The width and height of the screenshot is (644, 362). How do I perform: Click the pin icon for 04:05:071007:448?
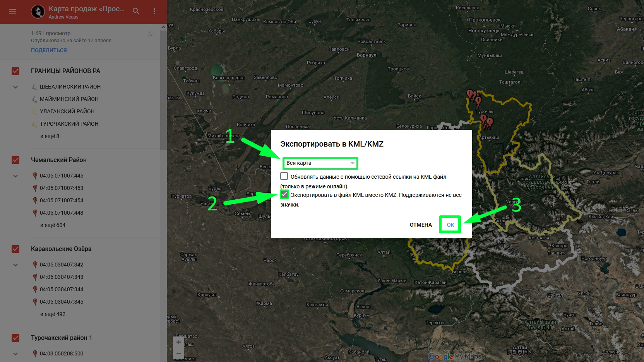pos(35,213)
